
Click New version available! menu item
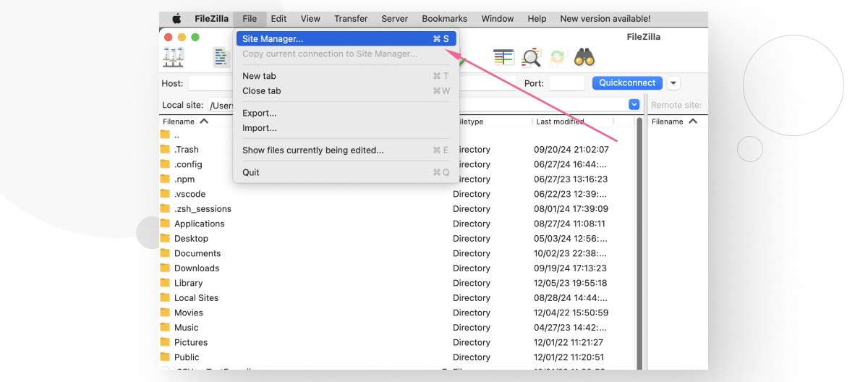click(605, 19)
